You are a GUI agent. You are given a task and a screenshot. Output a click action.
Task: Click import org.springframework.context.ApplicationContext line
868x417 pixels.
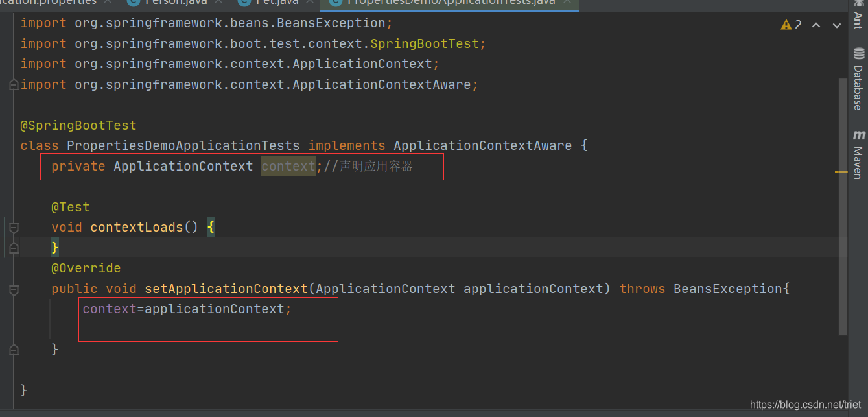pos(230,64)
